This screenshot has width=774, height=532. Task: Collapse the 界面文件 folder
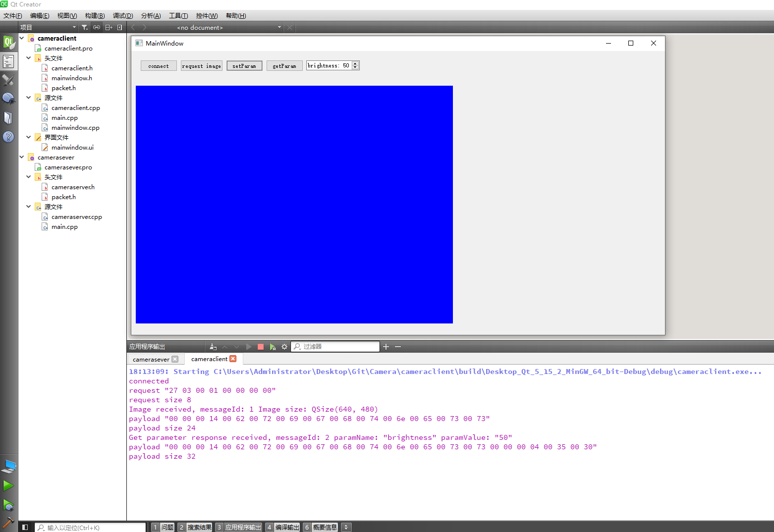pyautogui.click(x=29, y=137)
